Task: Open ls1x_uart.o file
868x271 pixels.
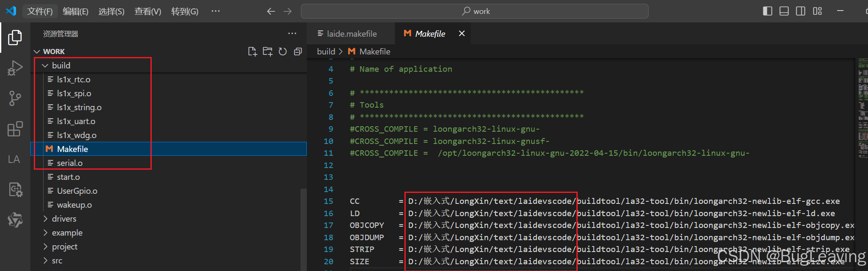Action: point(76,121)
